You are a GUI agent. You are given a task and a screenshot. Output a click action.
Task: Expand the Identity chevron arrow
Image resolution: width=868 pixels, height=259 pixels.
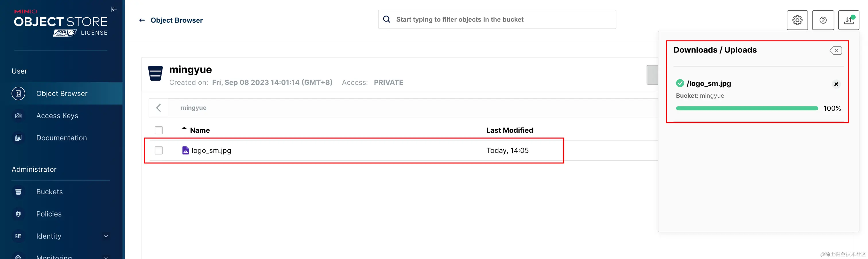pyautogui.click(x=106, y=236)
